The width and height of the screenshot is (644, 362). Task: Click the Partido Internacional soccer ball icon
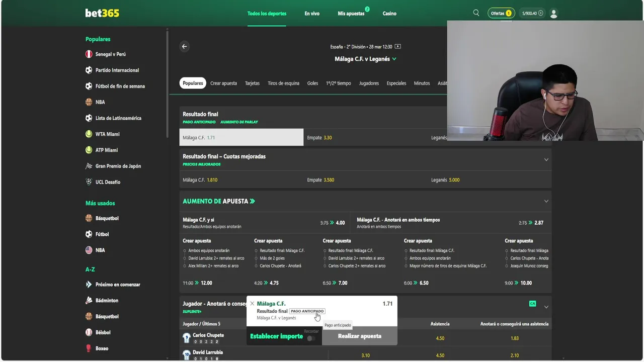click(89, 70)
